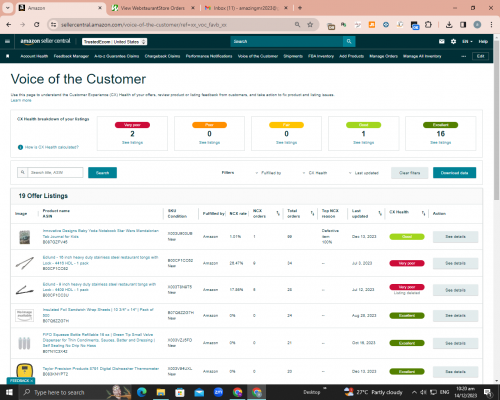Open File Explorer from taskbar
Viewport: 500px width, 400px height.
[161, 392]
